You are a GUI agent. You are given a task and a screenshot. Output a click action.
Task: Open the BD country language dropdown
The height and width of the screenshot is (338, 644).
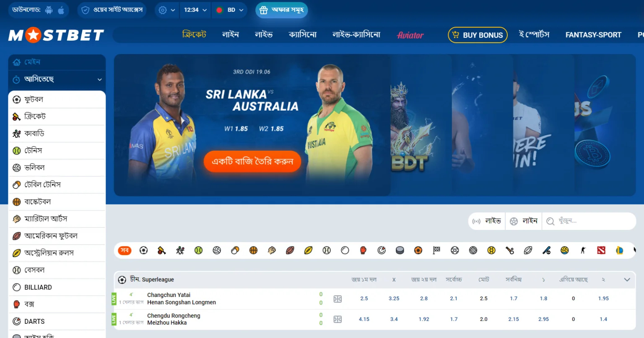point(229,10)
